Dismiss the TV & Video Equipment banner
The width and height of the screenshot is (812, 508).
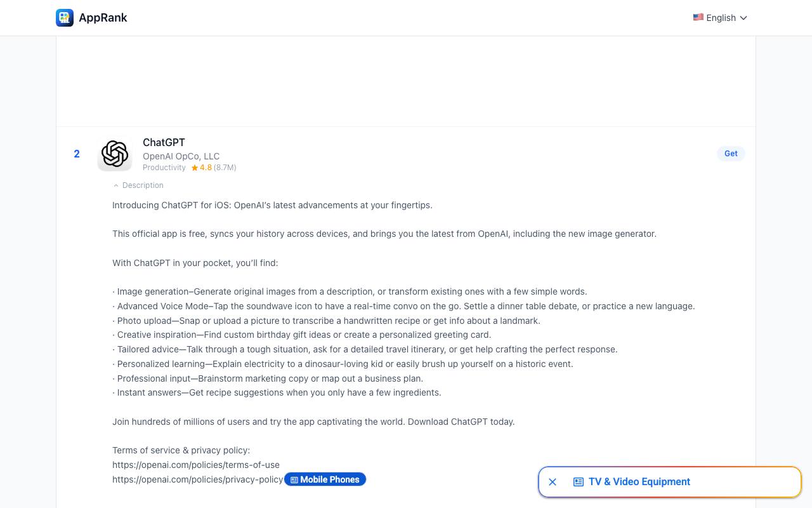553,482
